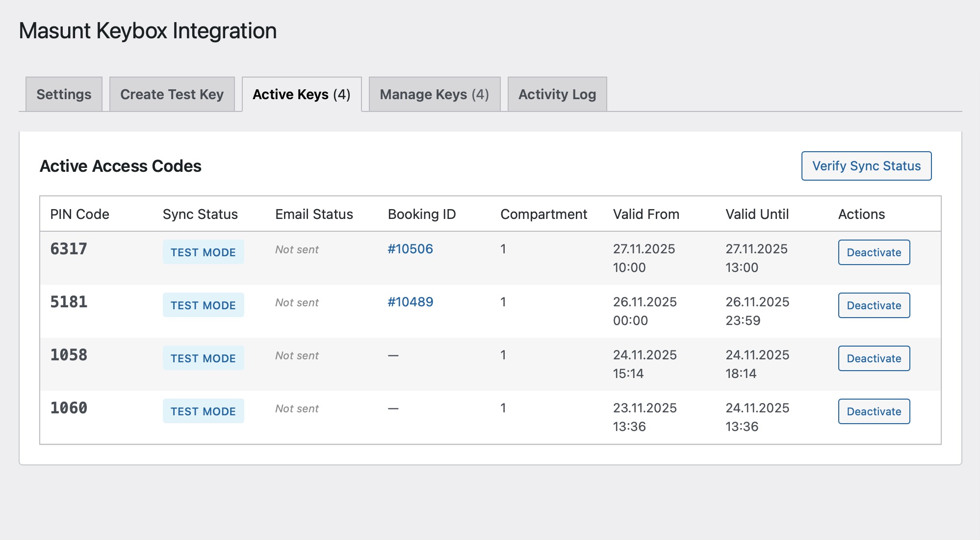
Task: Deactivate the PIN code 6317
Action: [874, 252]
